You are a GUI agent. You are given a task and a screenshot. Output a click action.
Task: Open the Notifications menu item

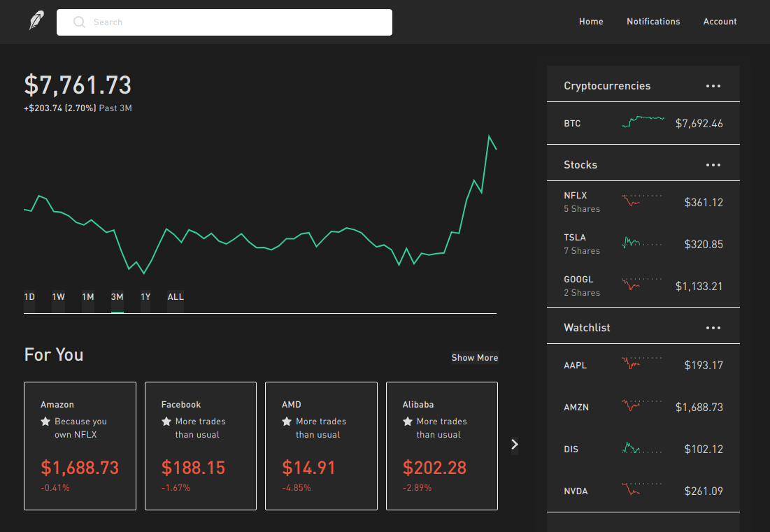pyautogui.click(x=653, y=22)
